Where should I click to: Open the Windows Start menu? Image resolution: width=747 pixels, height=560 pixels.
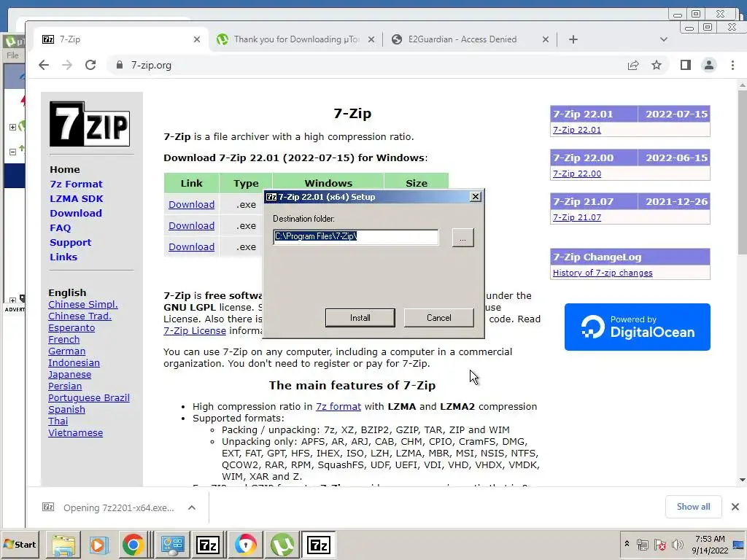click(21, 544)
